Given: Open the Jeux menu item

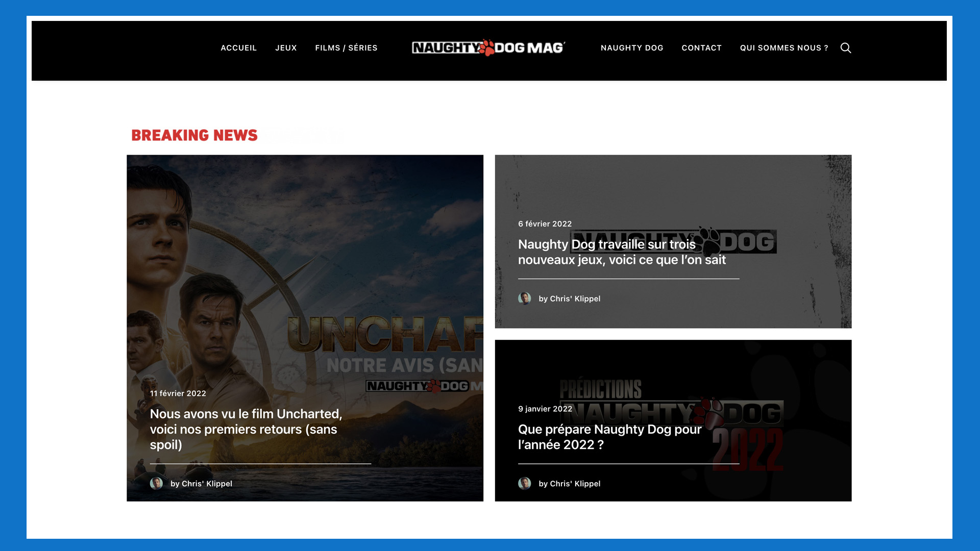Looking at the screenshot, I should click(286, 48).
